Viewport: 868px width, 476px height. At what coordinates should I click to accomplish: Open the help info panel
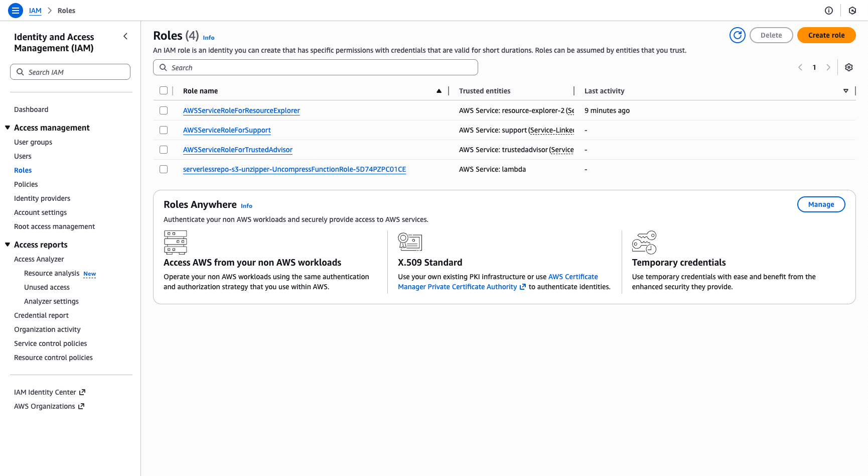coord(829,10)
